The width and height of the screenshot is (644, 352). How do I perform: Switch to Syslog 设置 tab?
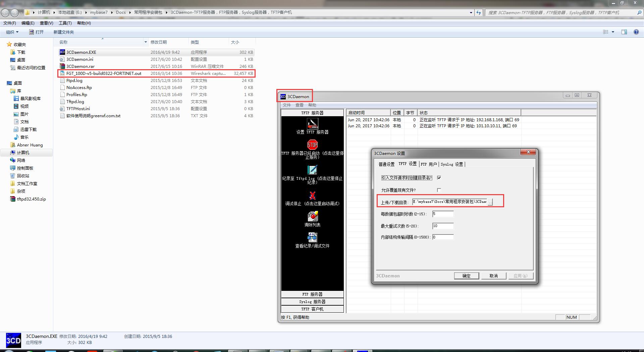click(x=452, y=164)
